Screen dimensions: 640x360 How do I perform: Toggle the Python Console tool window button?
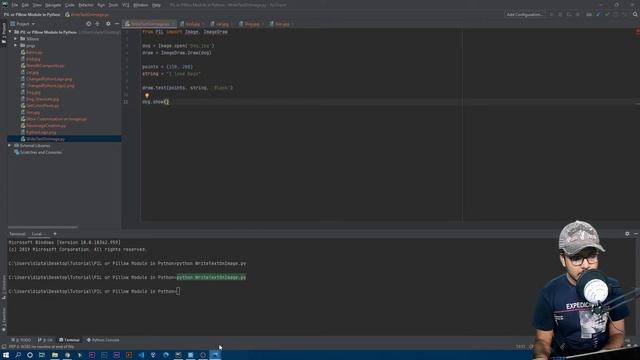pos(103,340)
